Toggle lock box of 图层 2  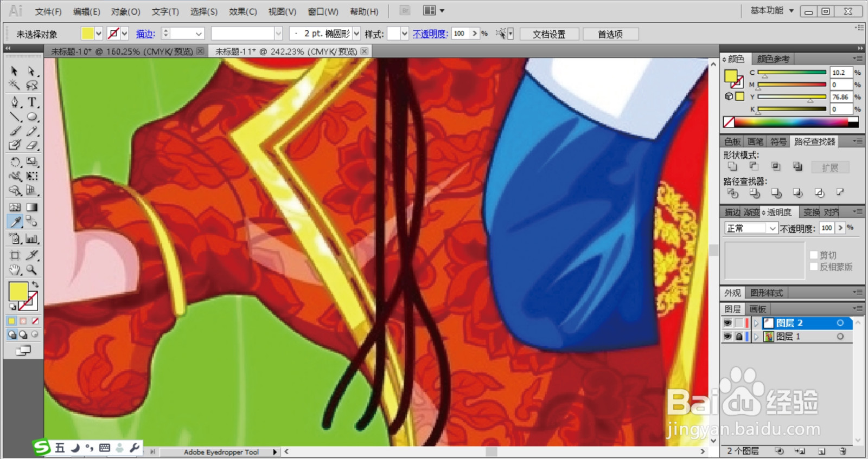coord(739,323)
